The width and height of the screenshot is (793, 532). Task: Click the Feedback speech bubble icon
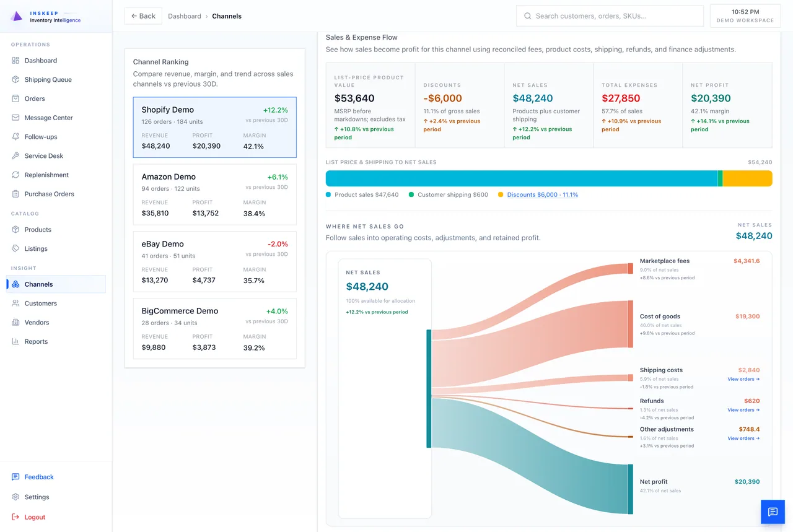[15, 477]
